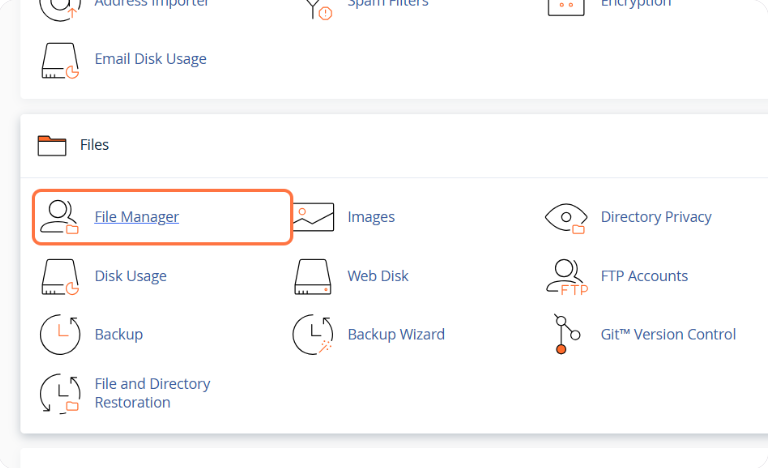The width and height of the screenshot is (768, 468).
Task: Click the Backup clock icon
Action: coord(59,335)
